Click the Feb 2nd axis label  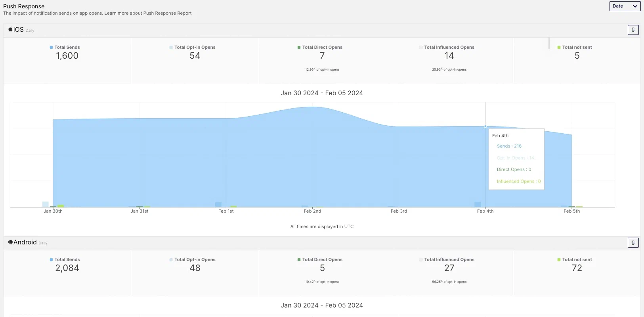pos(312,211)
